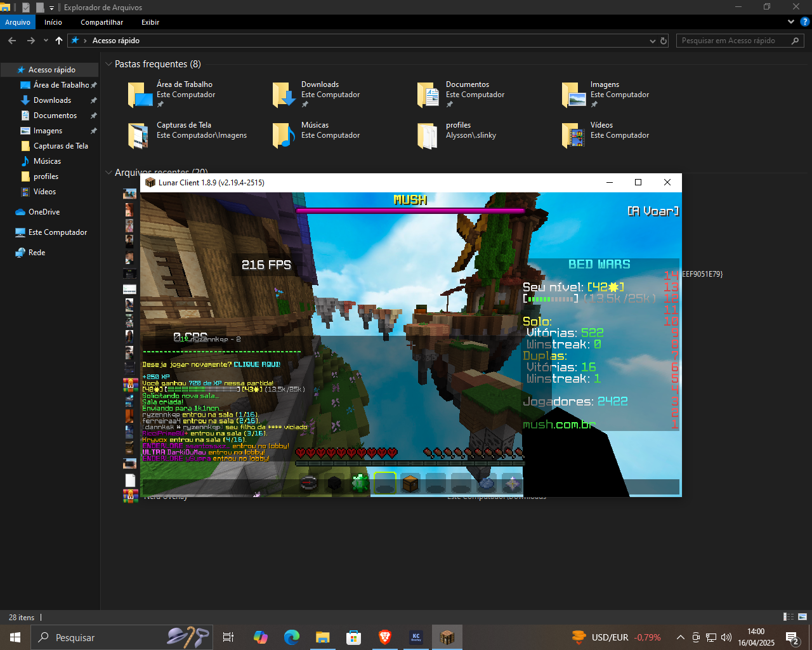Go forward with the Explorer forward arrow
The image size is (812, 650).
(x=30, y=41)
